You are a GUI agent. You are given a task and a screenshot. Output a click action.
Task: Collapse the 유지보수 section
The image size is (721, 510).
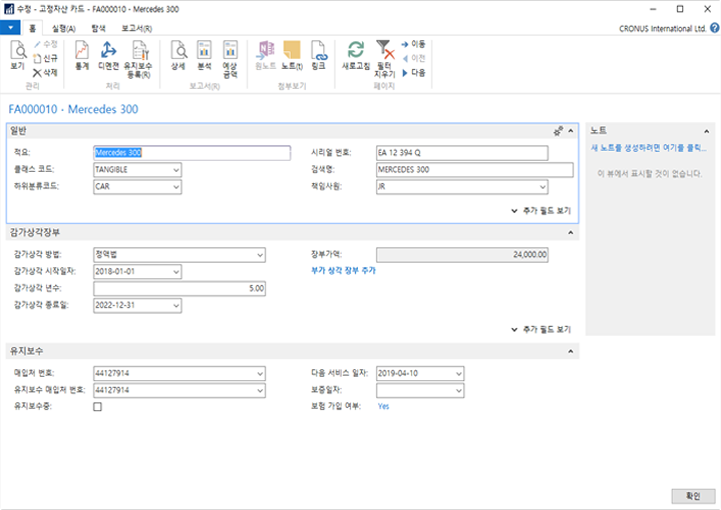click(x=571, y=351)
